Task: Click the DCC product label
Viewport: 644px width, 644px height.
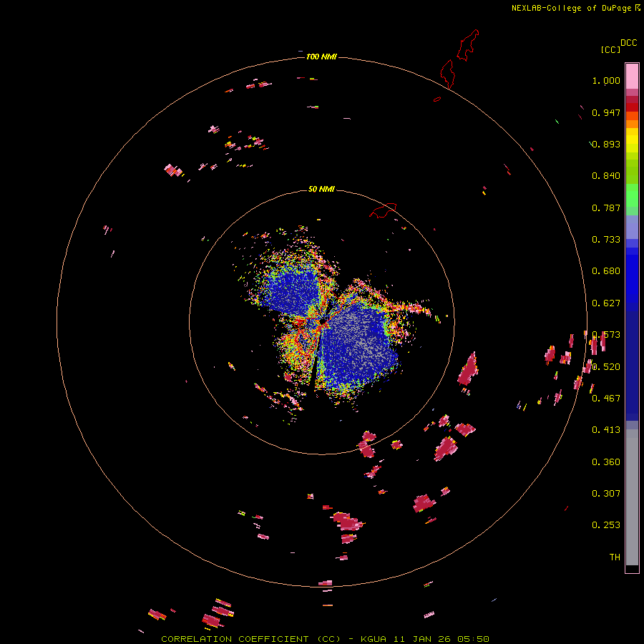Action: tap(629, 43)
